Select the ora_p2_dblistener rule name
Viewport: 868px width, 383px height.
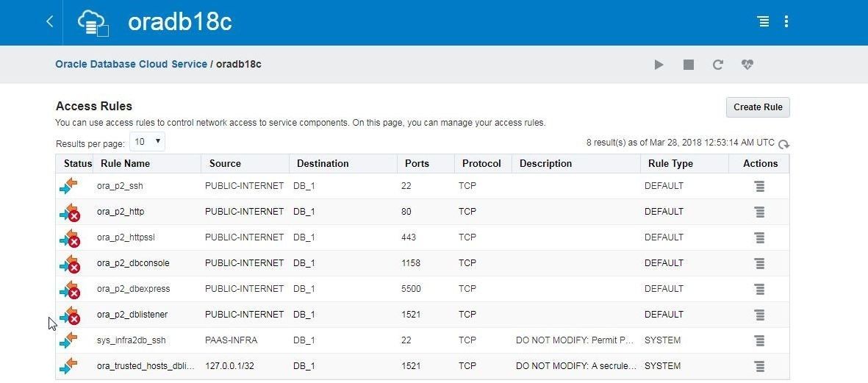point(132,315)
